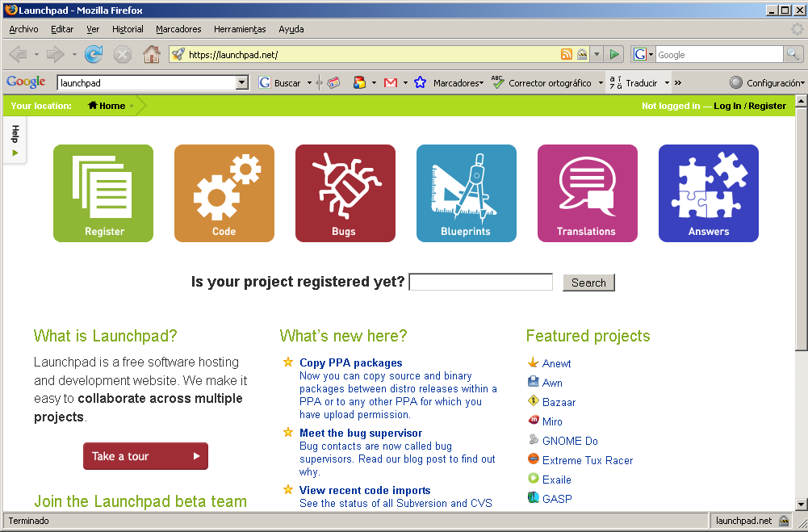Viewport: 808px width, 532px height.
Task: Open the Archivo menu
Action: click(23, 29)
